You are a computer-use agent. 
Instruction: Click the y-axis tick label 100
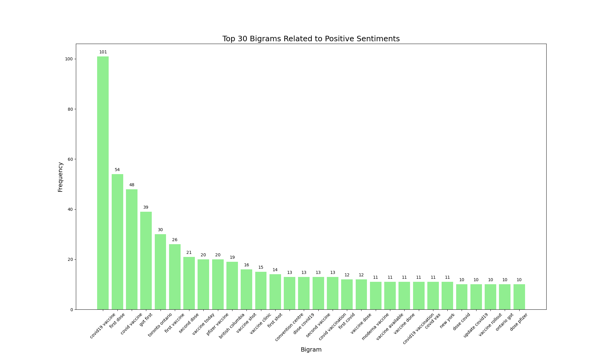pos(69,59)
